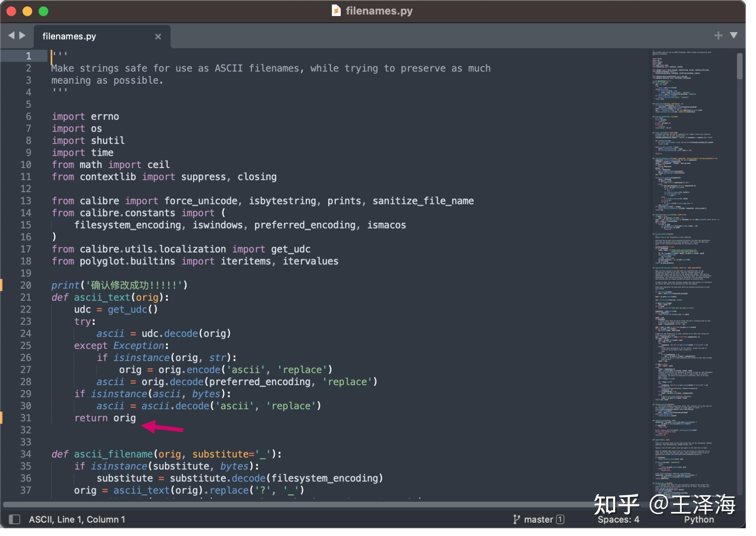Click the red close window button
Screen dimensions: 756x536
coord(11,11)
